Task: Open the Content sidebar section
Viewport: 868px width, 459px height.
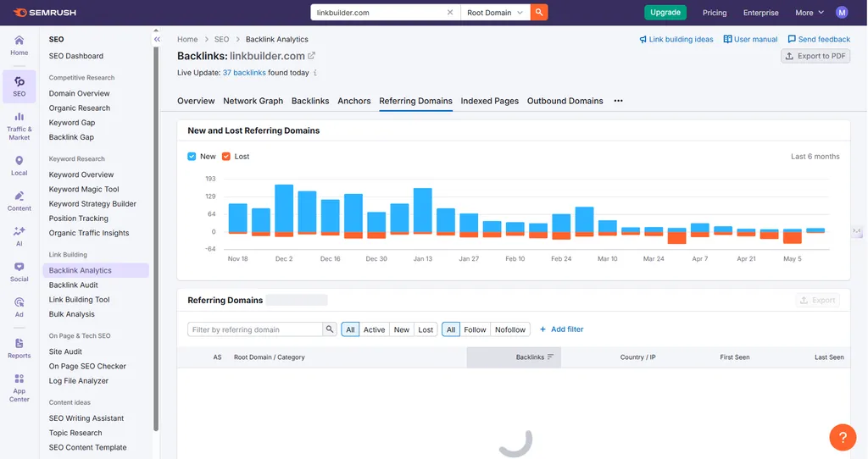Action: click(x=19, y=202)
